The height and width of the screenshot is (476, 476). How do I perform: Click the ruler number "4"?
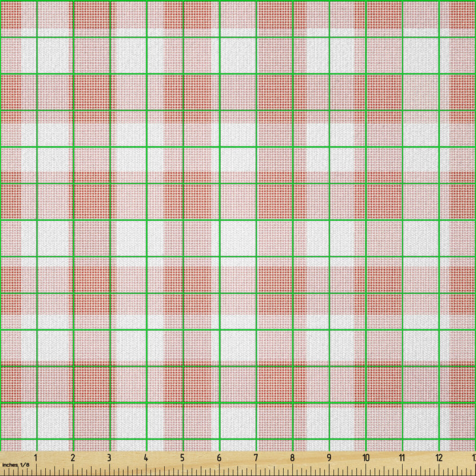click(146, 458)
